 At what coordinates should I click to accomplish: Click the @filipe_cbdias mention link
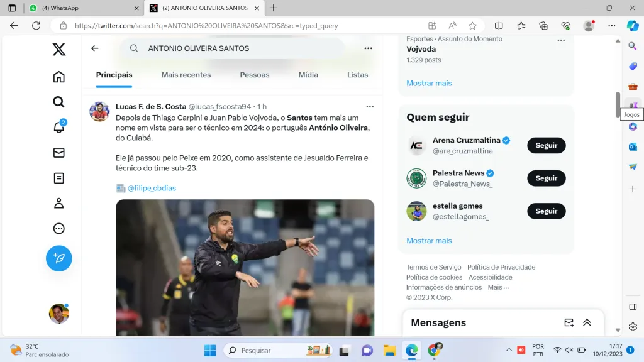152,188
